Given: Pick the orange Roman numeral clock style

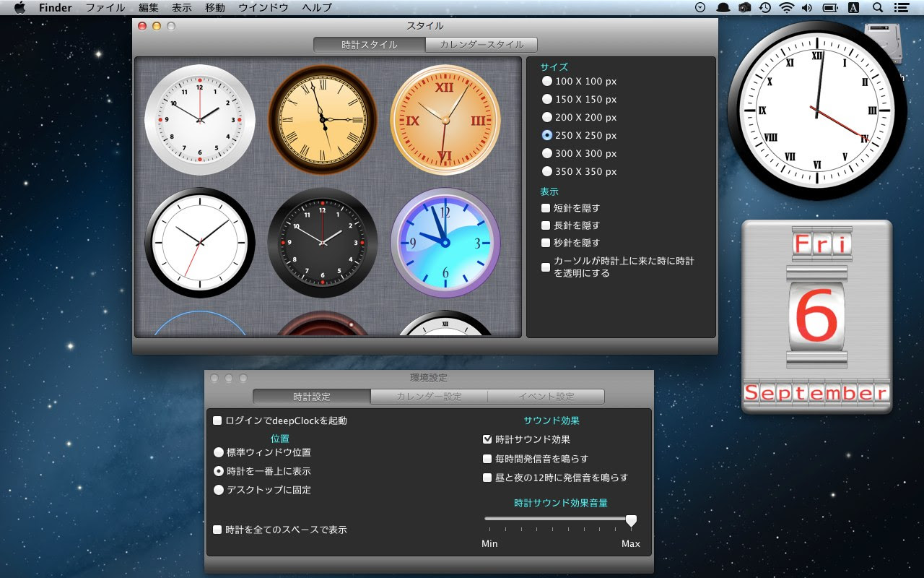Looking at the screenshot, I should (445, 120).
